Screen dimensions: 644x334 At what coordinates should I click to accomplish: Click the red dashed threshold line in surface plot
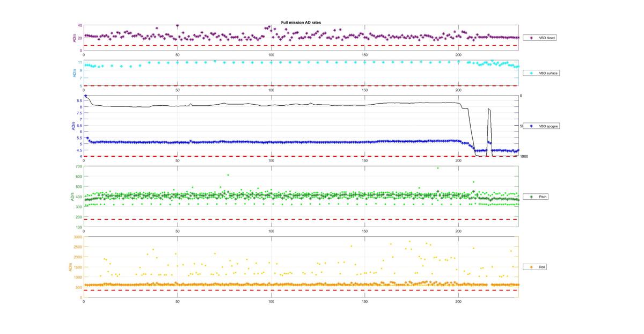point(301,85)
